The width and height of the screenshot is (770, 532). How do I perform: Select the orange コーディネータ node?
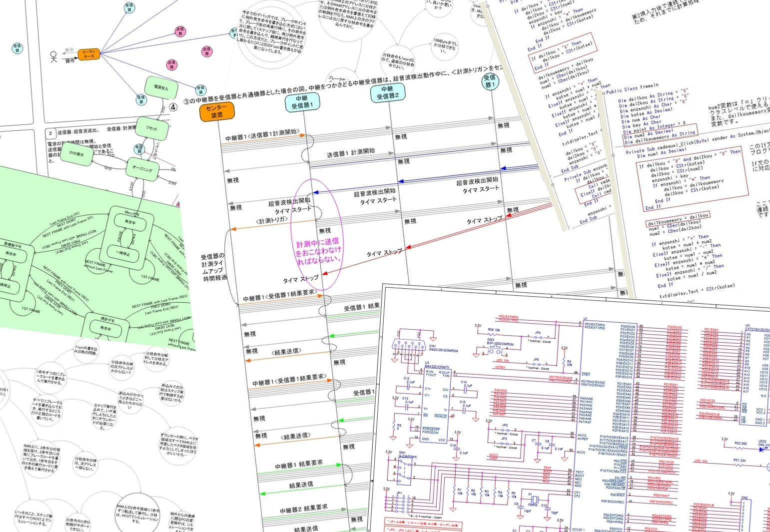point(89,54)
